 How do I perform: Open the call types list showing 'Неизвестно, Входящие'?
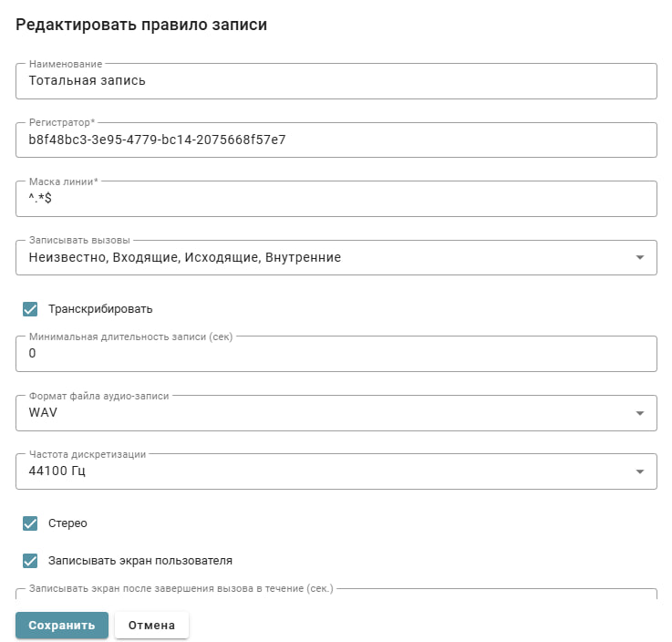click(x=319, y=258)
